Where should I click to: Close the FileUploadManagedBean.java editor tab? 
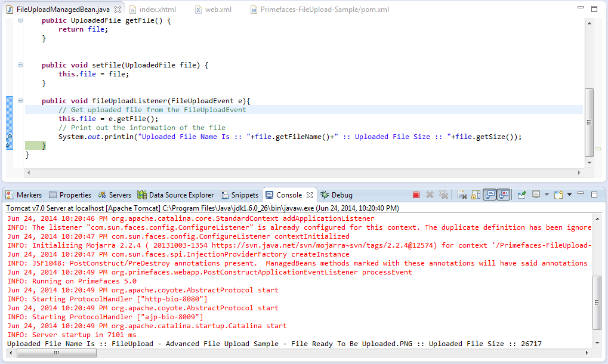point(118,10)
